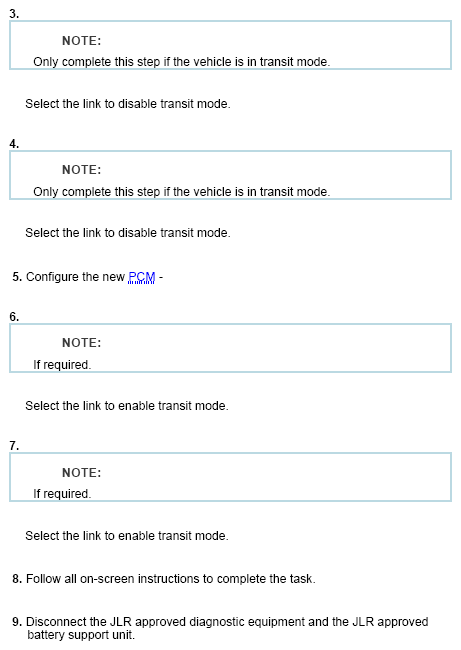The height and width of the screenshot is (650, 461).
Task: Select step 6 enable transit mode instruction
Action: (x=127, y=405)
